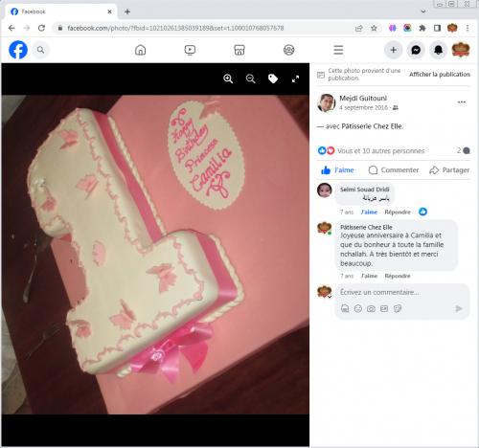Open Messenger chats

click(416, 50)
